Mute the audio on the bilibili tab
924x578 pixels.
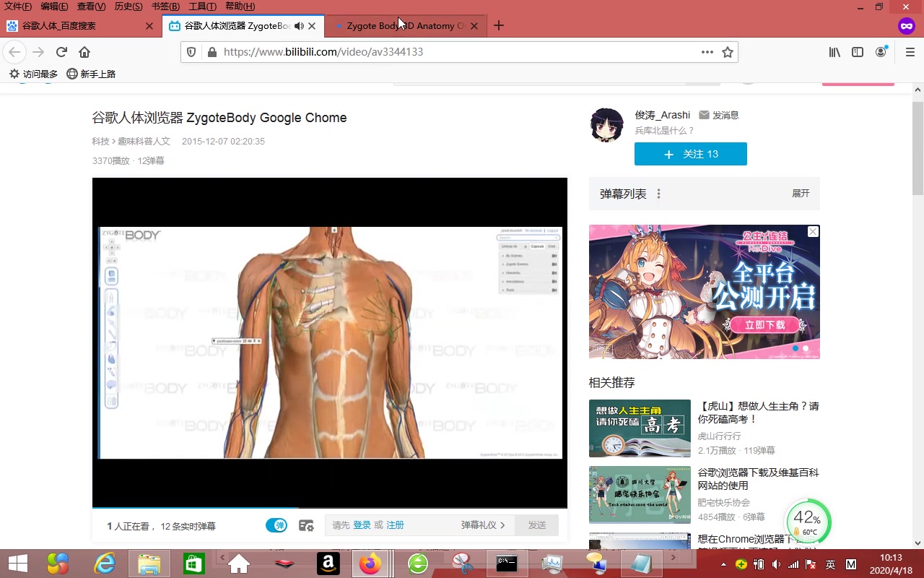(x=299, y=26)
